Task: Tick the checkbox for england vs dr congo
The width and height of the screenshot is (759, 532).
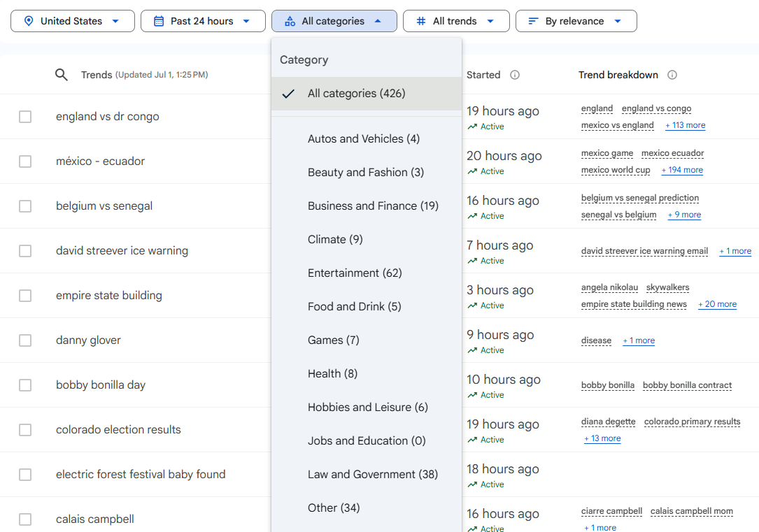Action: [25, 117]
